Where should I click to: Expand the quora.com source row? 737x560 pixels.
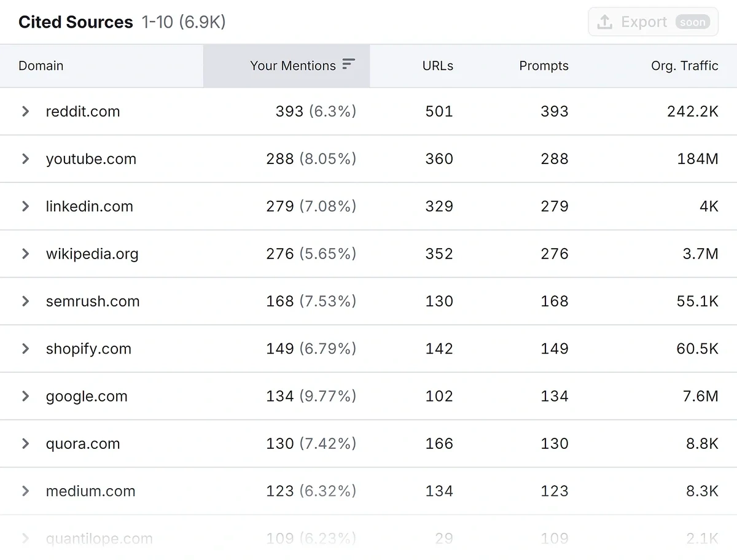click(x=25, y=443)
